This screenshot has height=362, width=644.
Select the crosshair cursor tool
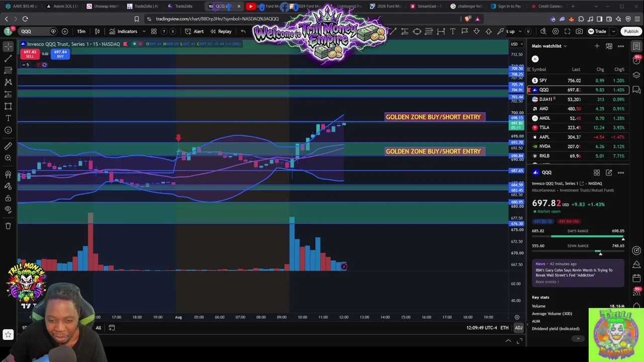click(8, 46)
